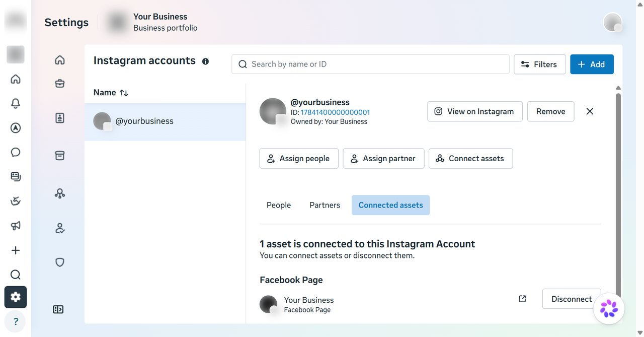
Task: Focus the Search by name or ID field
Action: point(370,64)
